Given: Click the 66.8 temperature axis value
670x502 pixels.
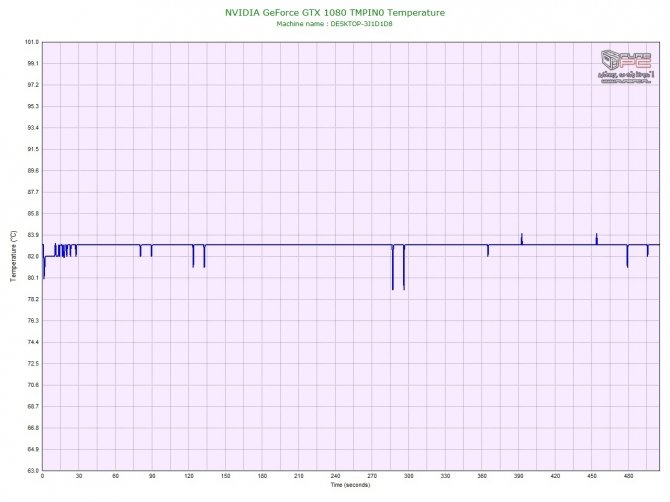Looking at the screenshot, I should pyautogui.click(x=32, y=428).
